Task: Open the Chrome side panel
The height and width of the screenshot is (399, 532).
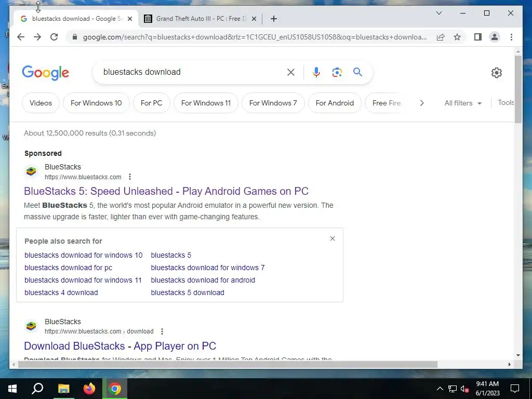Action: coord(478,37)
